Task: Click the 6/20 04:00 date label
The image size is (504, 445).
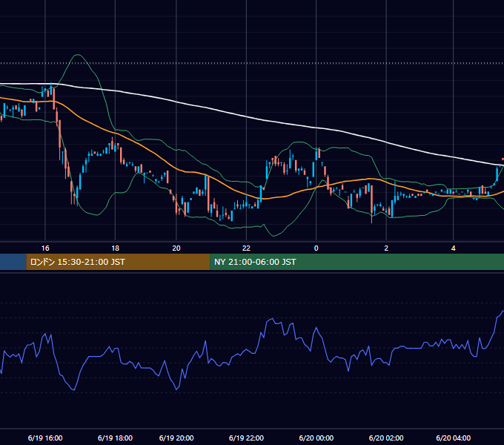Action: click(x=453, y=438)
